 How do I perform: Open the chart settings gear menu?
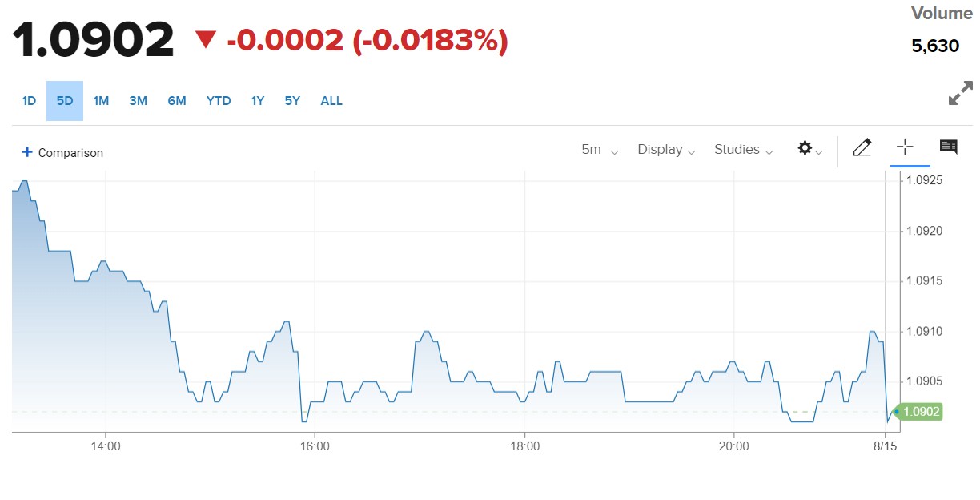[x=809, y=149]
